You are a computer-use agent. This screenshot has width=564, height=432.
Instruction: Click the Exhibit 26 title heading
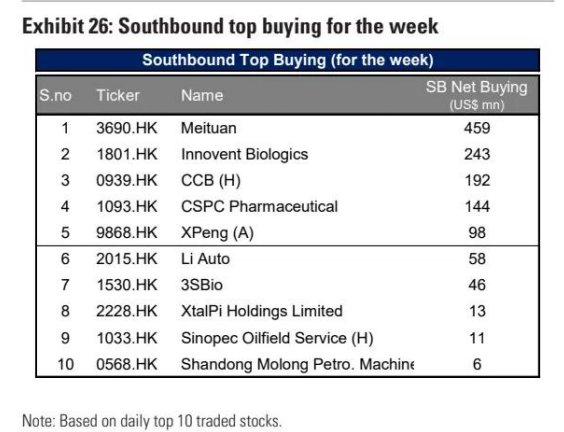(230, 27)
